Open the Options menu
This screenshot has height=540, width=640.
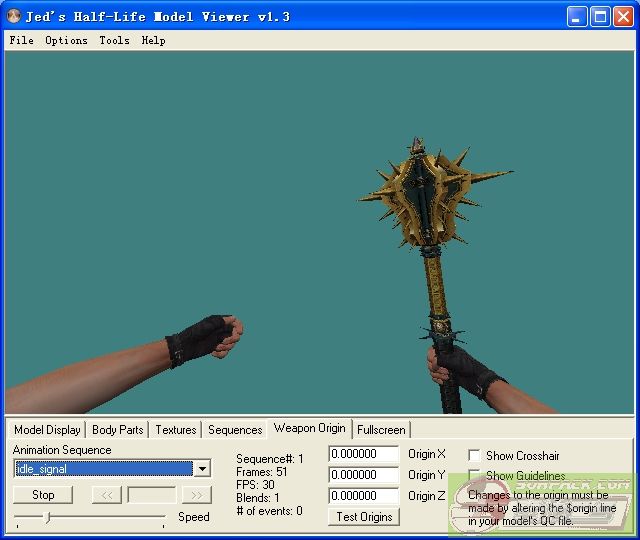(66, 40)
